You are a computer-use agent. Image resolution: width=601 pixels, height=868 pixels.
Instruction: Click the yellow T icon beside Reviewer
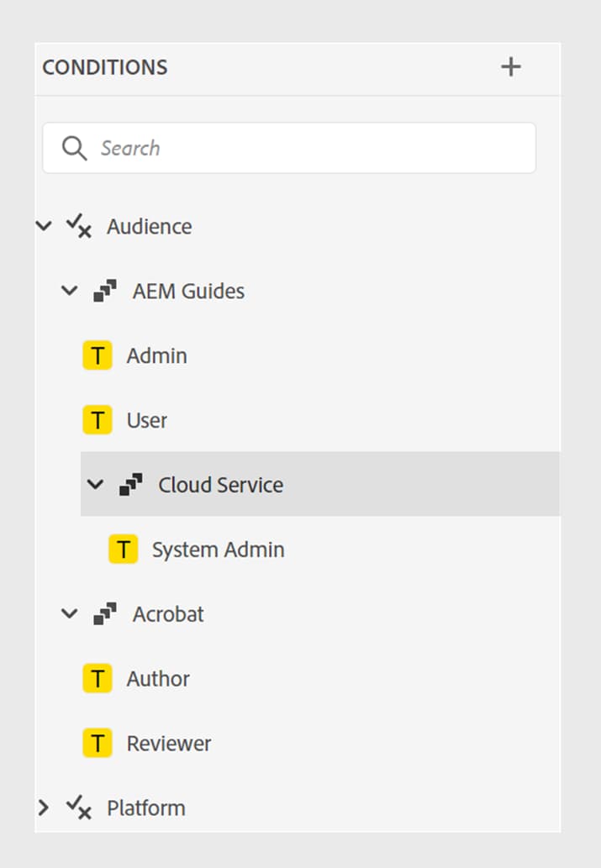(x=98, y=743)
